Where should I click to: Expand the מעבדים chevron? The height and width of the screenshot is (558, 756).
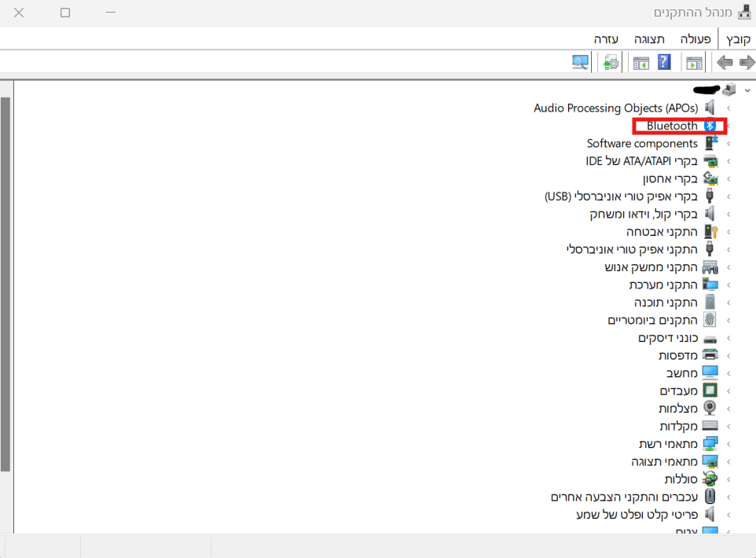coord(728,391)
